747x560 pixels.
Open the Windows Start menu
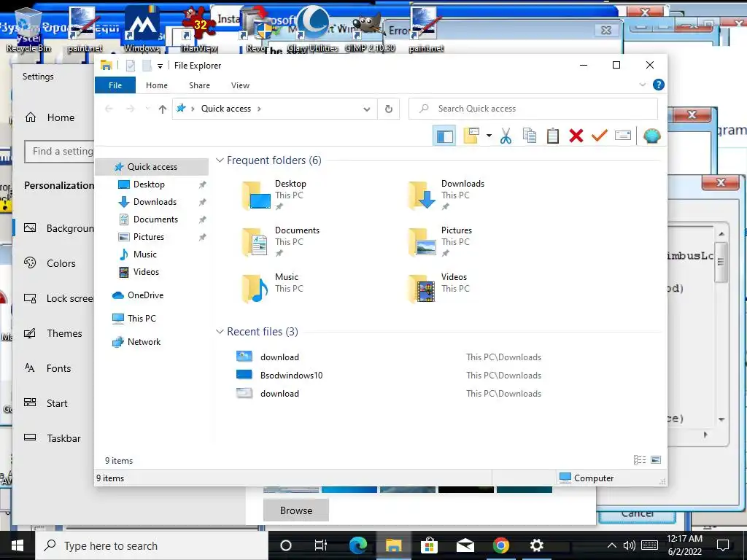pos(18,545)
